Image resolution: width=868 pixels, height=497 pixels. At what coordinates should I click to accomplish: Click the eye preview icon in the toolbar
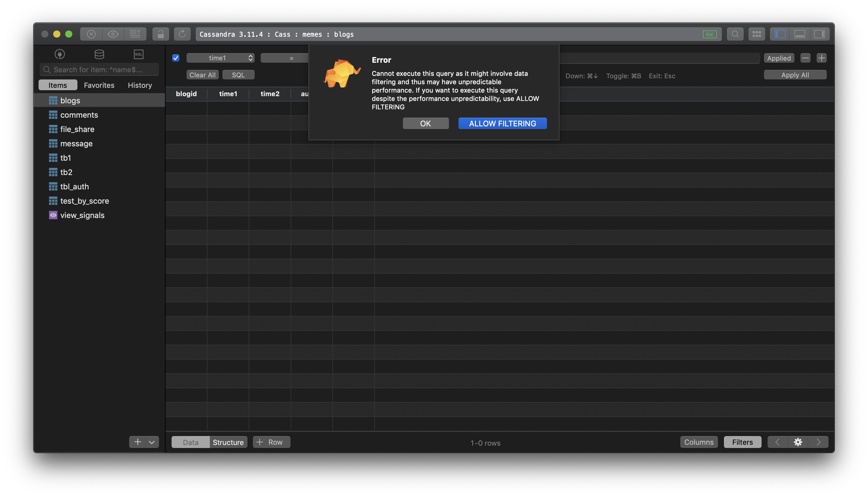point(113,34)
